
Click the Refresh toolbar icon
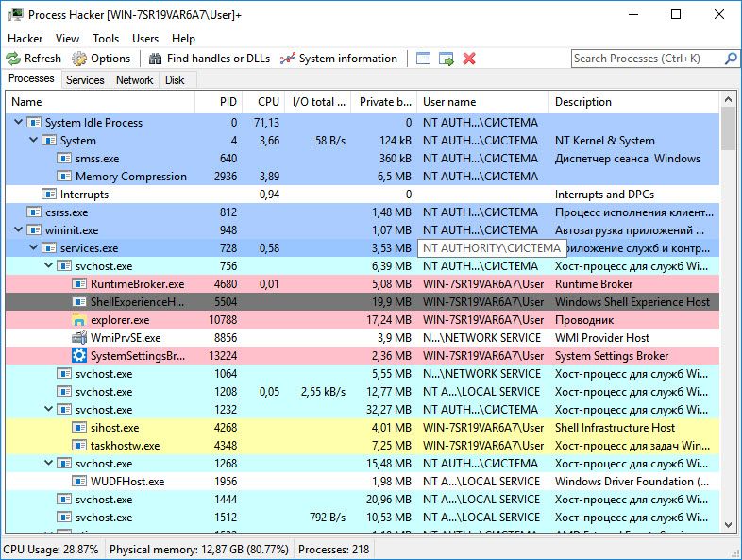tap(13, 59)
